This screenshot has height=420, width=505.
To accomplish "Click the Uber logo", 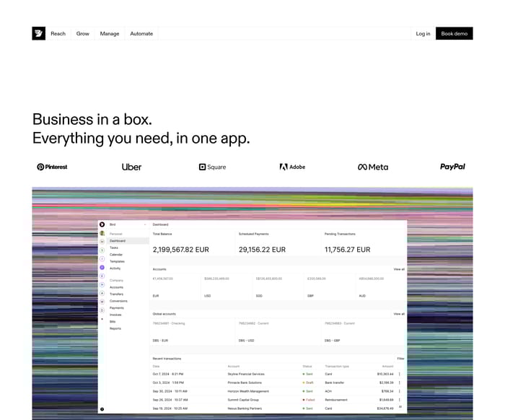I will [131, 167].
